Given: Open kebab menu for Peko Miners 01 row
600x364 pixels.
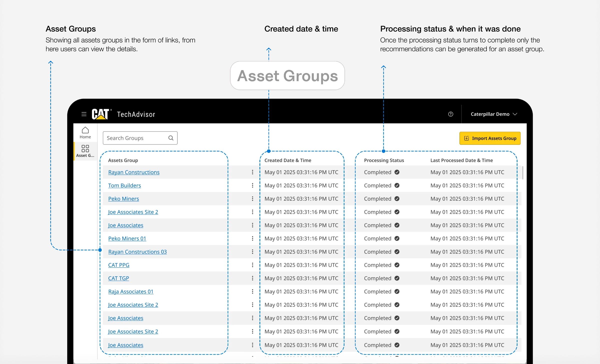Looking at the screenshot, I should coord(252,238).
